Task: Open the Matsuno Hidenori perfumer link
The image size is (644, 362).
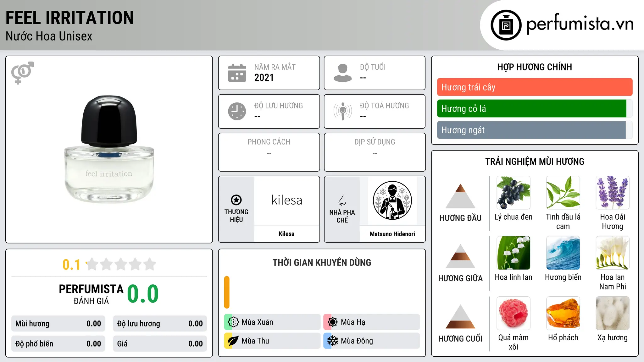Action: tap(392, 234)
